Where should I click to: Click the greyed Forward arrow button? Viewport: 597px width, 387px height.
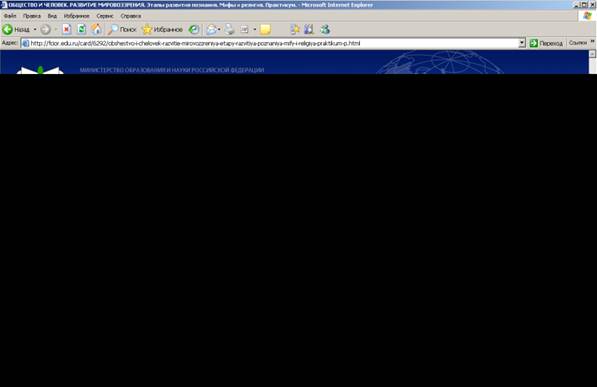(x=45, y=29)
